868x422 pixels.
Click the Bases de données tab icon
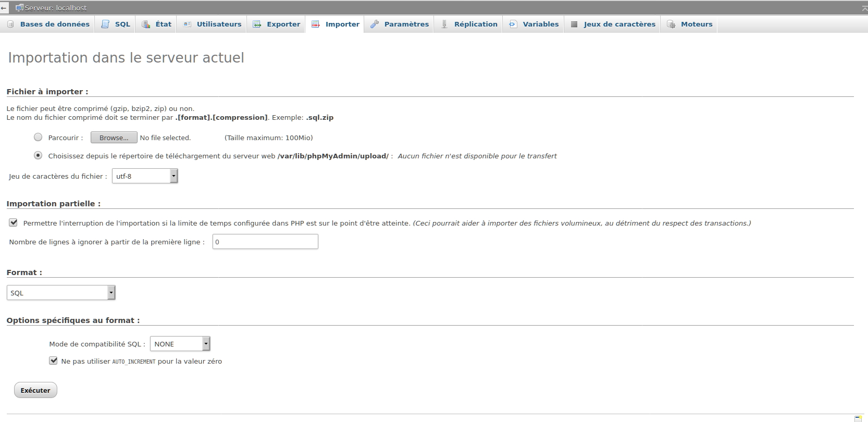[x=10, y=24]
